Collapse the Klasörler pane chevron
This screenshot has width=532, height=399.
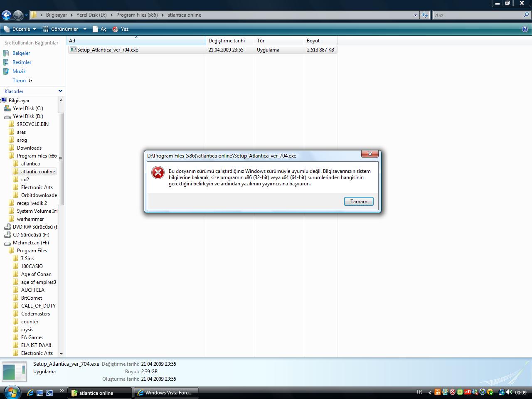tap(60, 91)
